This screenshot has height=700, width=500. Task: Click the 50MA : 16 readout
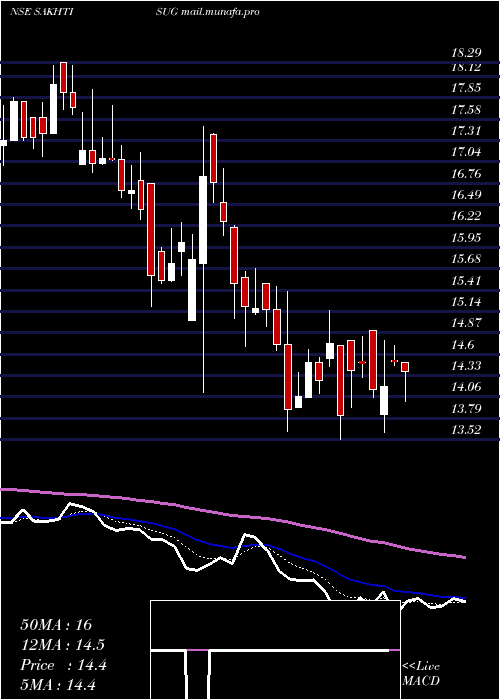pos(56,625)
